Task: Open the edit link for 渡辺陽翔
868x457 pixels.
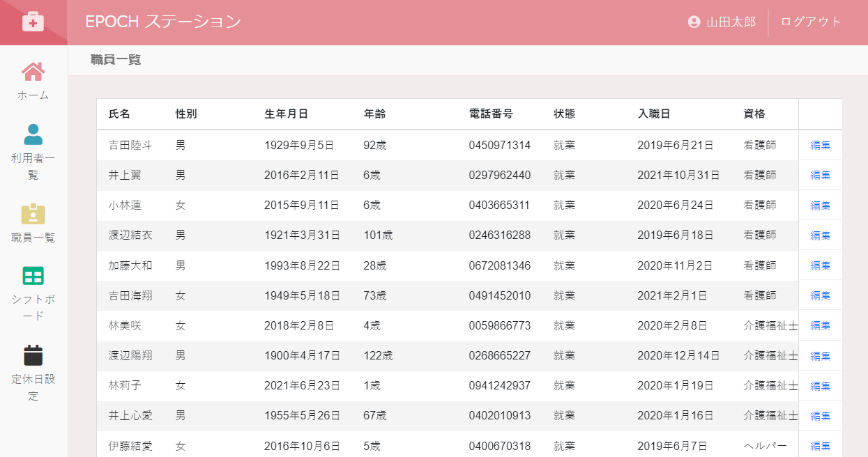Action: (820, 355)
